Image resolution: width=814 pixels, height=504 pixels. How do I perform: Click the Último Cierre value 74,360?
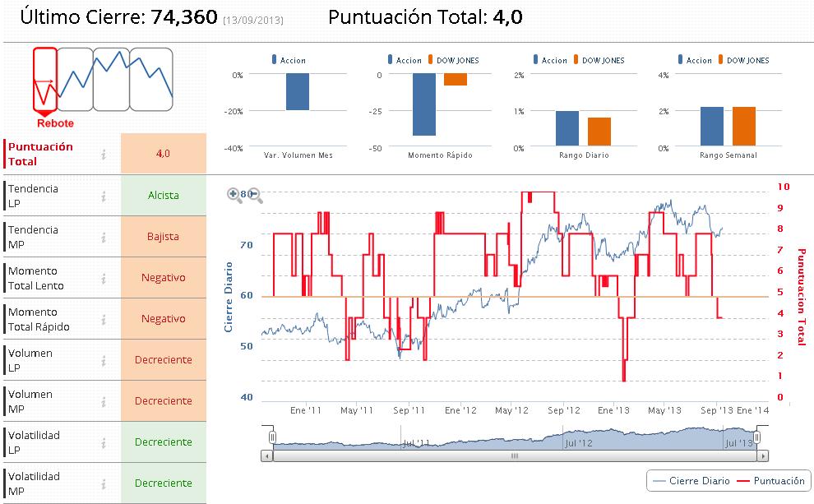[x=184, y=17]
